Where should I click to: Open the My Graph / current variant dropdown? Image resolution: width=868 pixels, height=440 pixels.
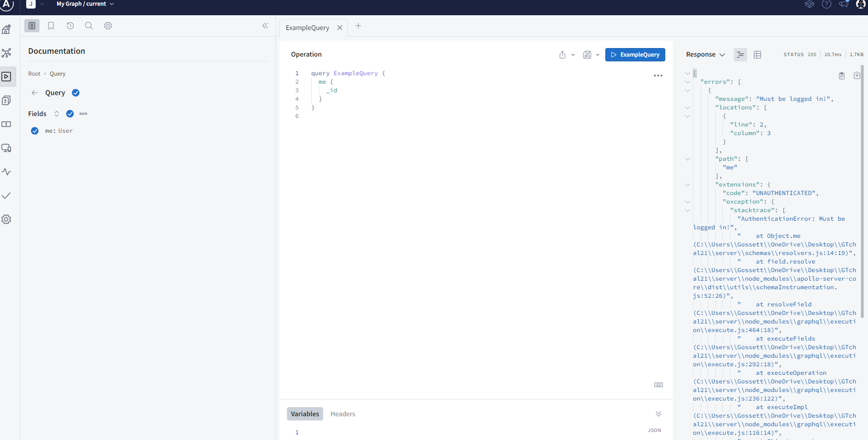click(x=85, y=4)
